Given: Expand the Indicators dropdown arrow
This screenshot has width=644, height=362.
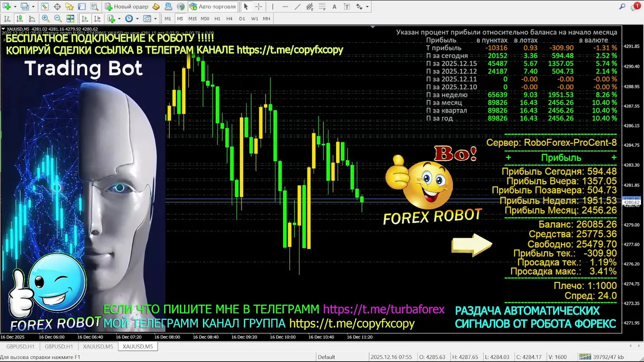Looking at the screenshot, I should [x=119, y=19].
